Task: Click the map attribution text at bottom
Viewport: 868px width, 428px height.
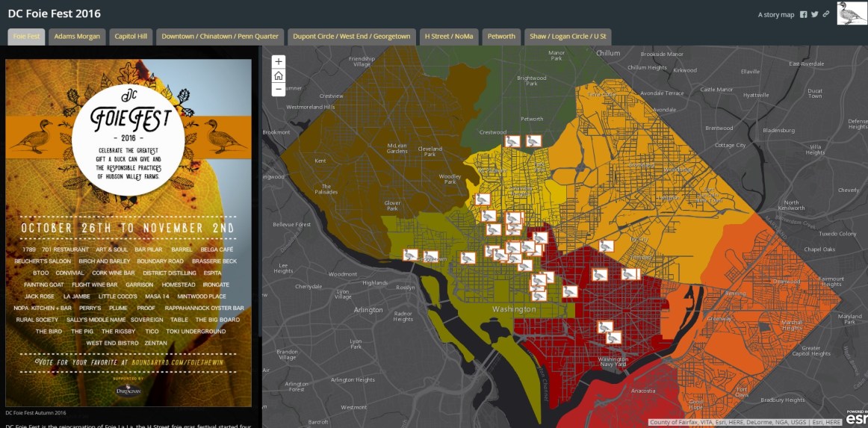Action: tap(745, 422)
